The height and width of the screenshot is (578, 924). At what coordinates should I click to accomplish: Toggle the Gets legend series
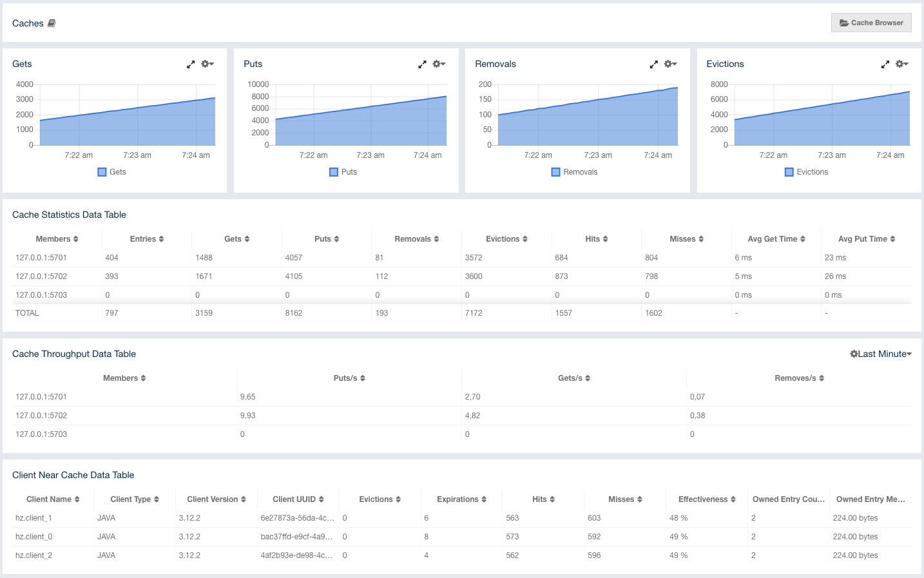tap(112, 172)
